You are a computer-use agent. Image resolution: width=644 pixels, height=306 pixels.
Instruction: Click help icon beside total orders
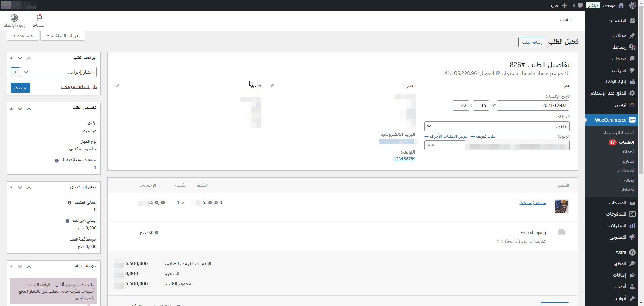pyautogui.click(x=69, y=203)
